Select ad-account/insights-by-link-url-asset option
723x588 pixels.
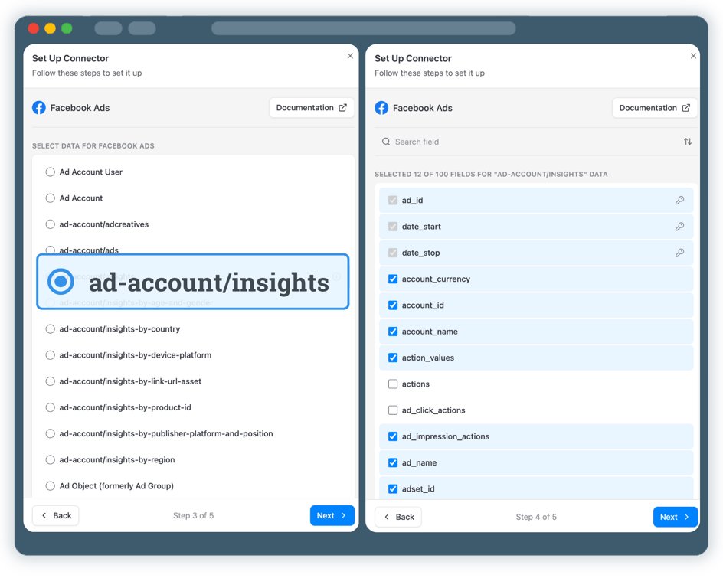tap(51, 381)
